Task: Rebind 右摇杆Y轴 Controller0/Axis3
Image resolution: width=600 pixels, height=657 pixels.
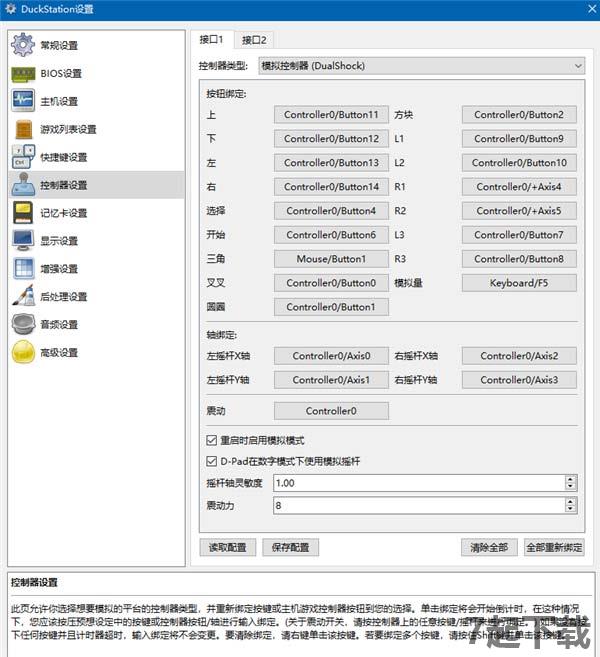Action: (x=519, y=380)
